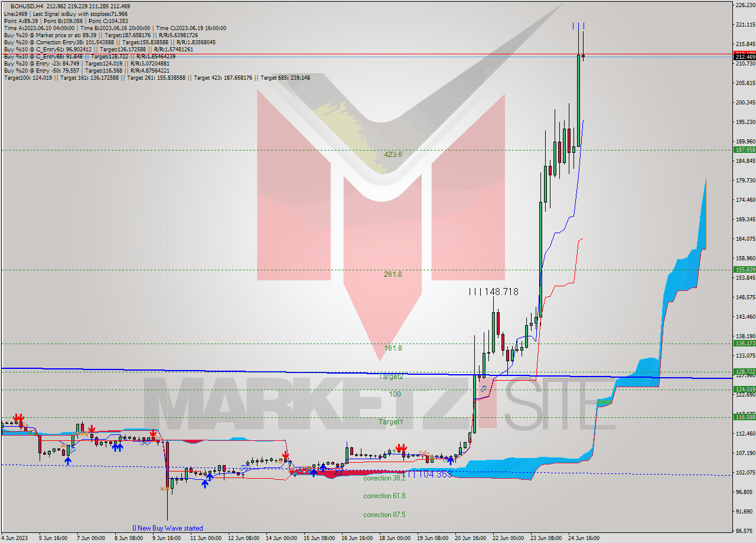Click the 'correction 38.2' label
The width and height of the screenshot is (756, 543).
tap(384, 479)
